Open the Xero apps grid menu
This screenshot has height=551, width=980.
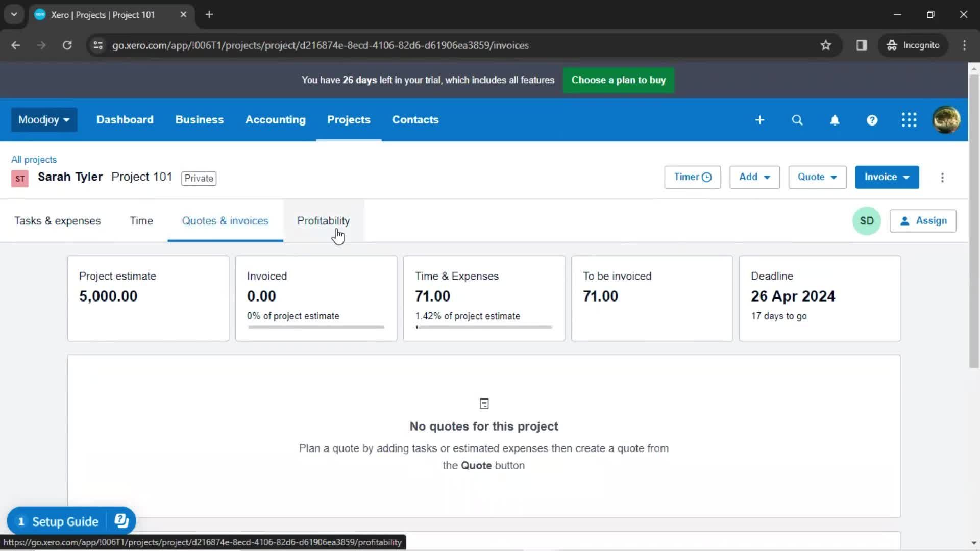pos(909,120)
